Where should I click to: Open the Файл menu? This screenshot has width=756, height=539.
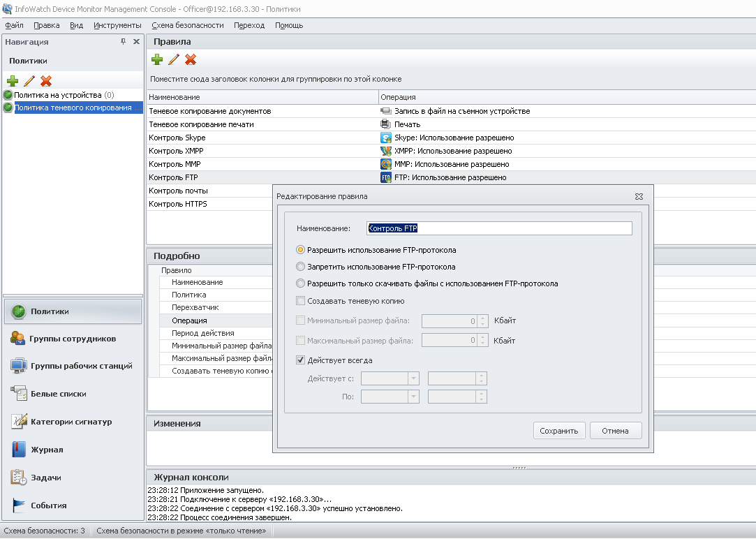point(15,25)
